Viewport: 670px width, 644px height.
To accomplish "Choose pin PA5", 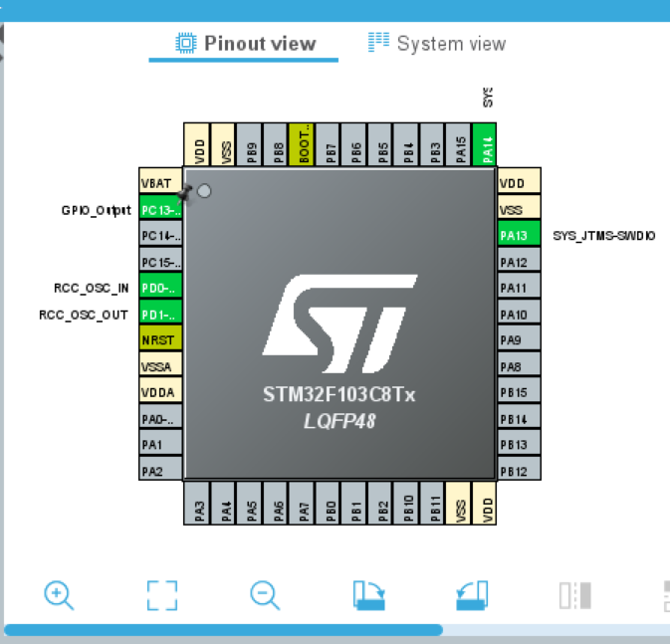I will pyautogui.click(x=250, y=503).
